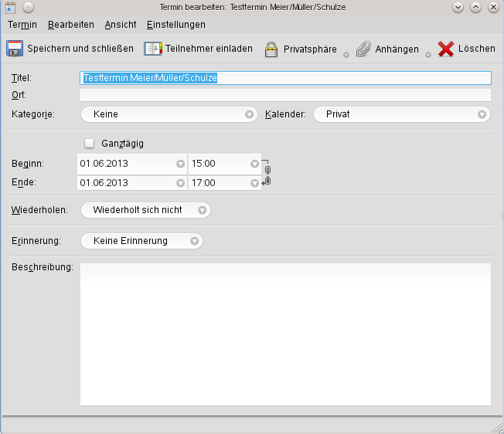The height and width of the screenshot is (434, 504).
Task: Click the Löschen text label
Action: tap(477, 49)
